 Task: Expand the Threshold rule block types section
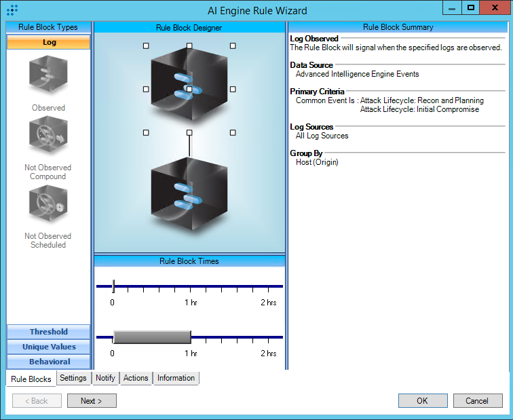[x=48, y=332]
